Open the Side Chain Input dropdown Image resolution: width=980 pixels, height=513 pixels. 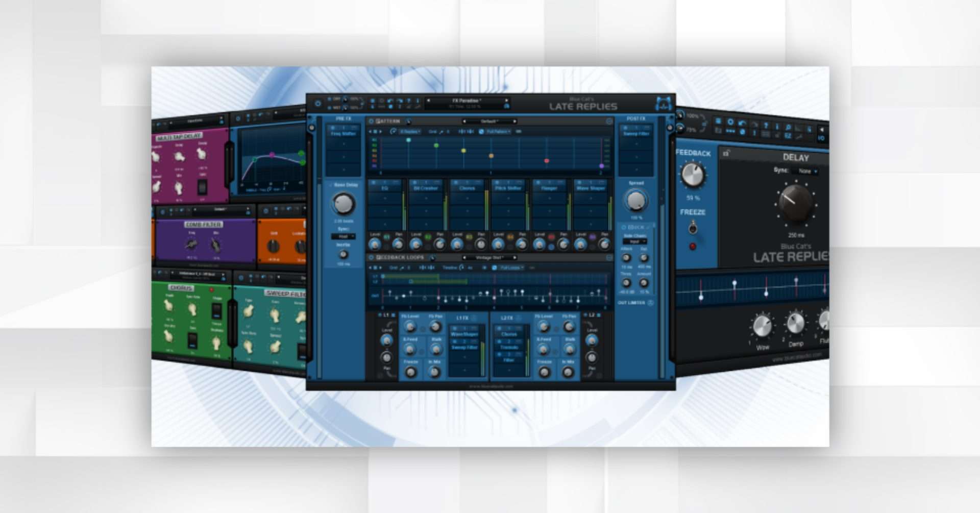[x=635, y=241]
